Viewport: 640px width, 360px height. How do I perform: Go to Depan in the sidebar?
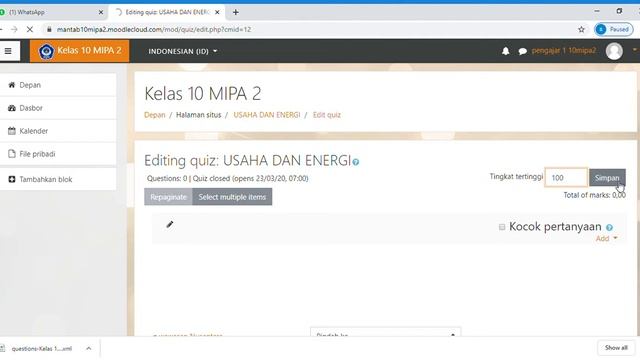[x=58, y=85]
